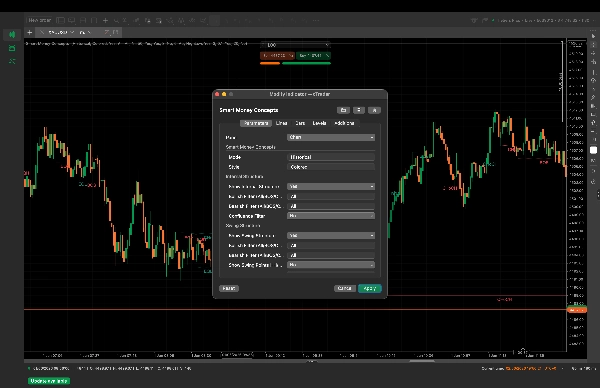600x388 pixels.
Task: Select the cursor pointer tool in right toolbar
Action: [x=593, y=36]
